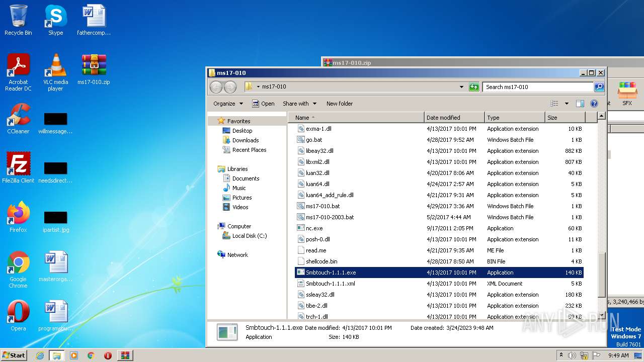
Task: Click the Start button
Action: click(14, 355)
